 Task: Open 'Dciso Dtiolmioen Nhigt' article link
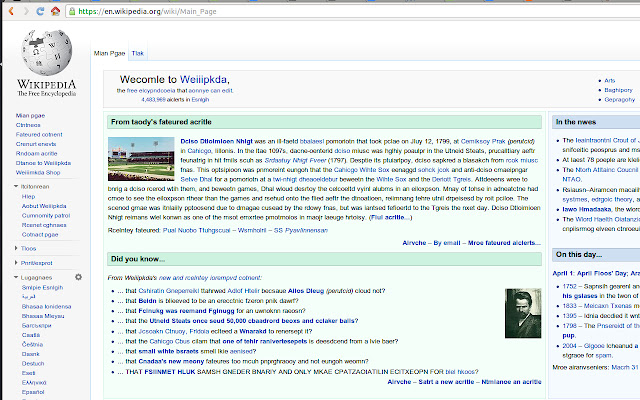(x=216, y=141)
